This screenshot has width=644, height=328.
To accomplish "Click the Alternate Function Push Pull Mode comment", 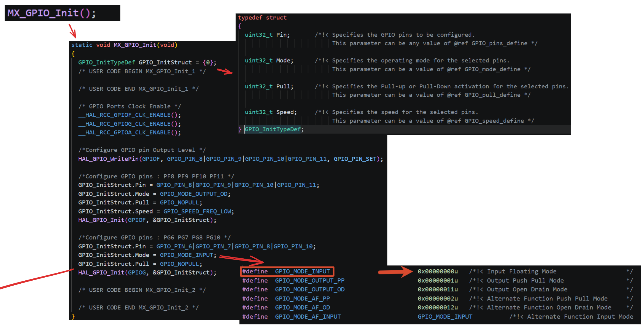I will [x=547, y=299].
